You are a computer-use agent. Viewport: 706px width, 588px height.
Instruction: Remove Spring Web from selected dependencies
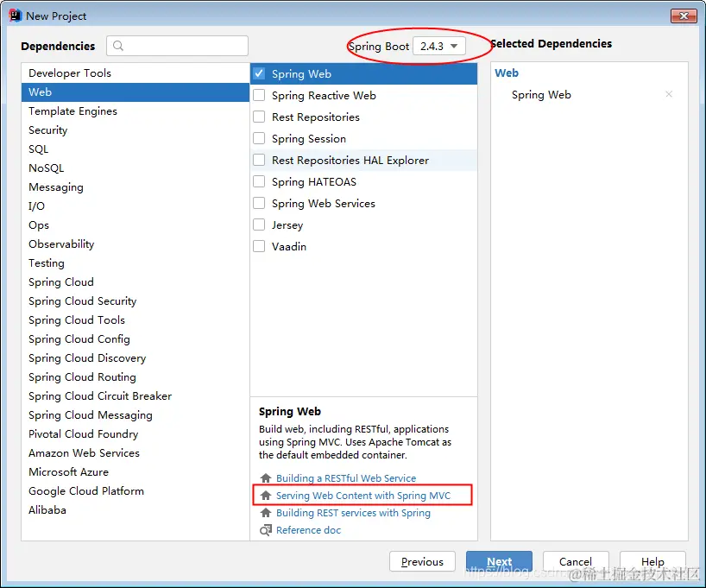[669, 94]
